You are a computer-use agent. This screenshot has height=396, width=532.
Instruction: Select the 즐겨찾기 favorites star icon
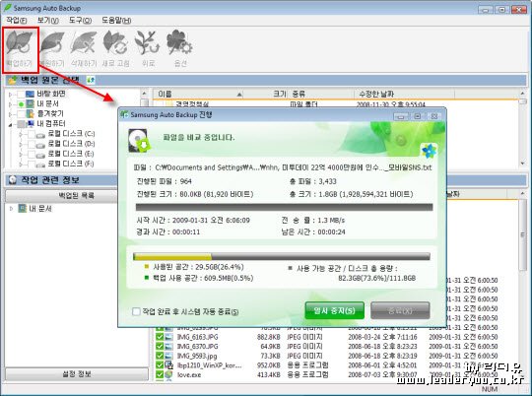pyautogui.click(x=30, y=113)
